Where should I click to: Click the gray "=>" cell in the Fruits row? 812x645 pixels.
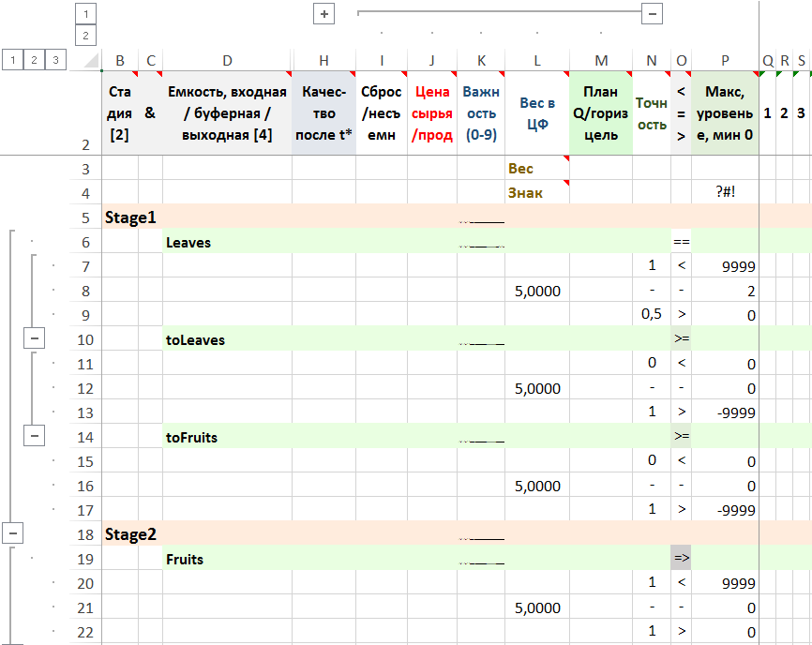tap(681, 559)
